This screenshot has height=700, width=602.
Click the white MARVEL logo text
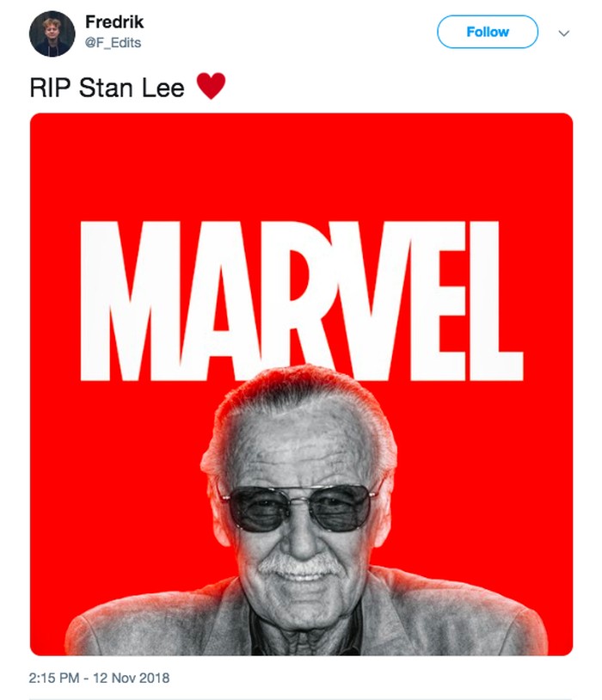click(301, 301)
